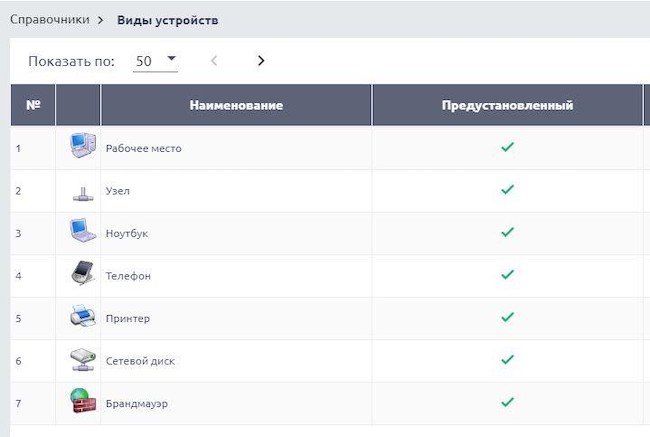Open the Принтер device name
This screenshot has height=437, width=650.
pos(128,318)
